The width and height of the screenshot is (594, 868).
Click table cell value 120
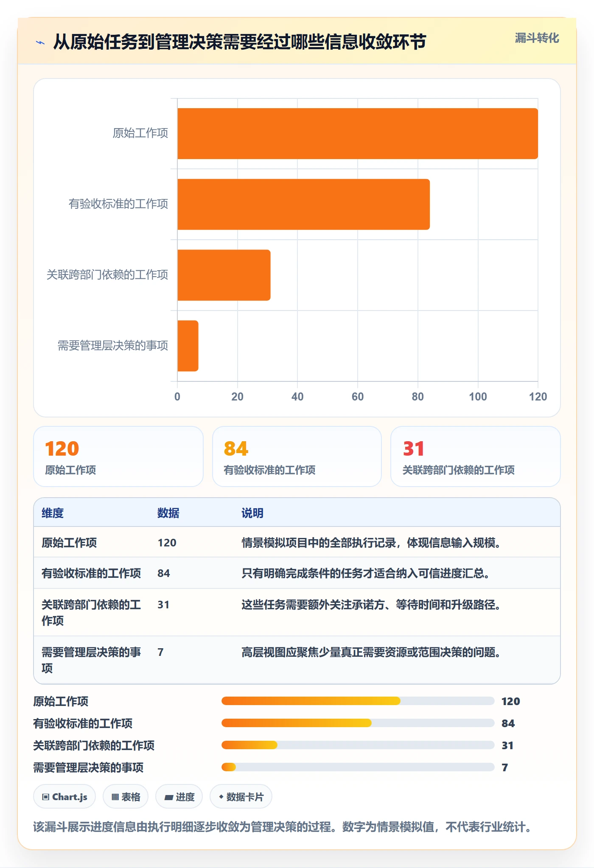pos(167,543)
